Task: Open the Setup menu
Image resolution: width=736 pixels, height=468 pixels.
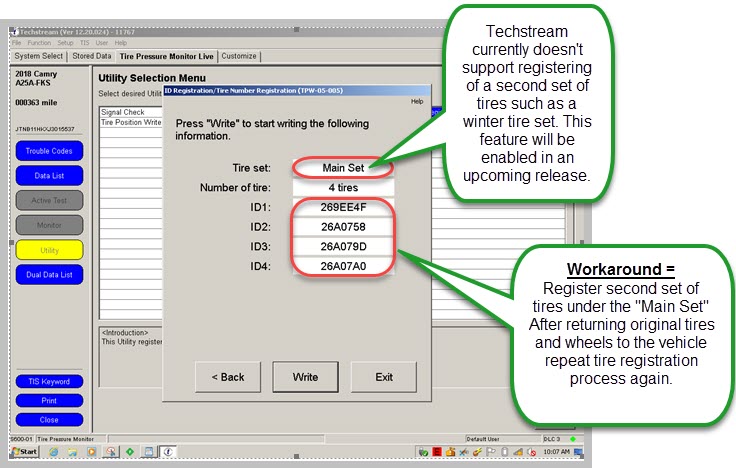Action: point(65,43)
